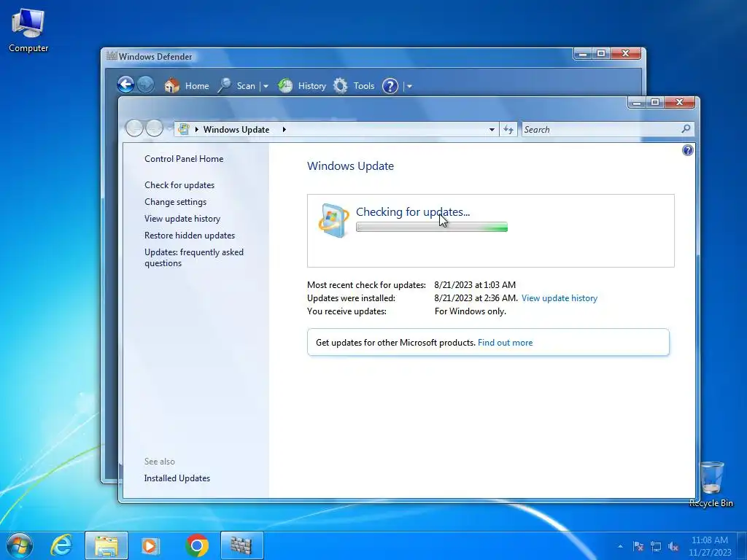This screenshot has height=560, width=747.
Task: Click Find out more link
Action: click(505, 343)
